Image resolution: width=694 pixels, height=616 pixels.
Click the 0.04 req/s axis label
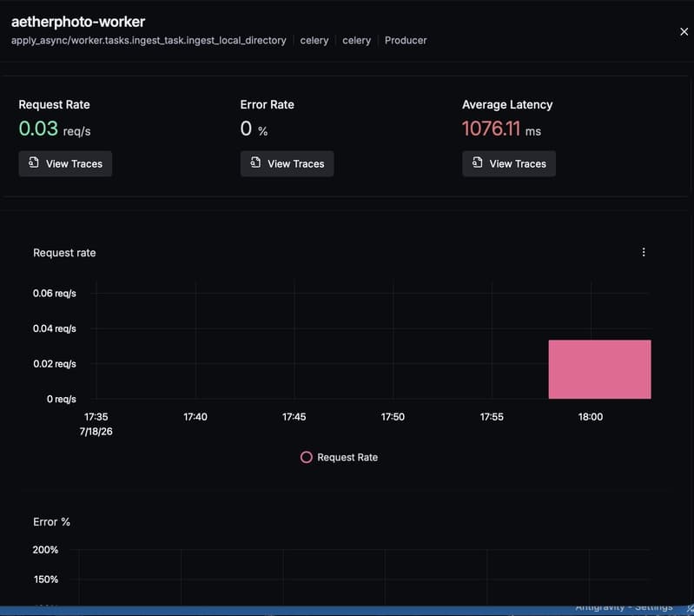[x=55, y=328]
